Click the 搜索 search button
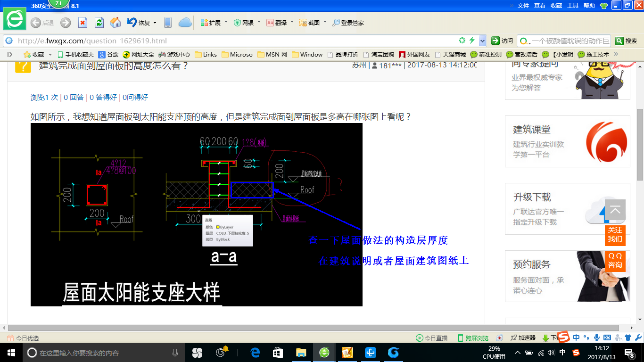 [626, 41]
